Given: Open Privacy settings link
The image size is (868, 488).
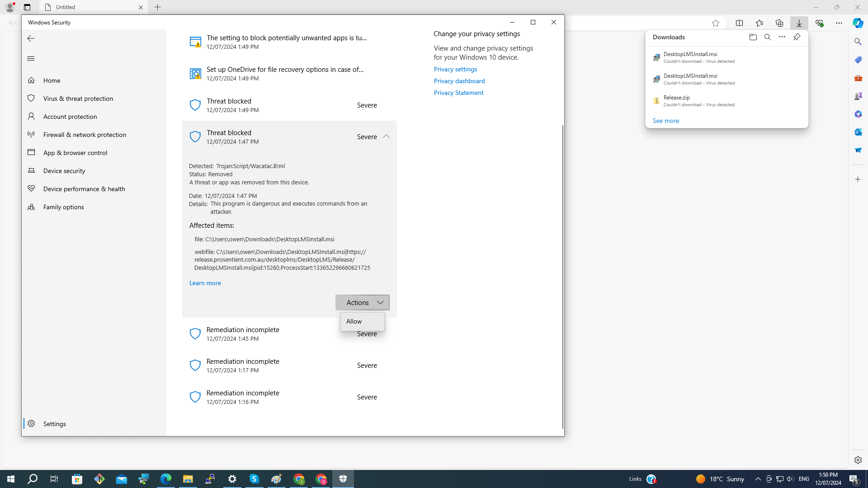Looking at the screenshot, I should [x=455, y=69].
